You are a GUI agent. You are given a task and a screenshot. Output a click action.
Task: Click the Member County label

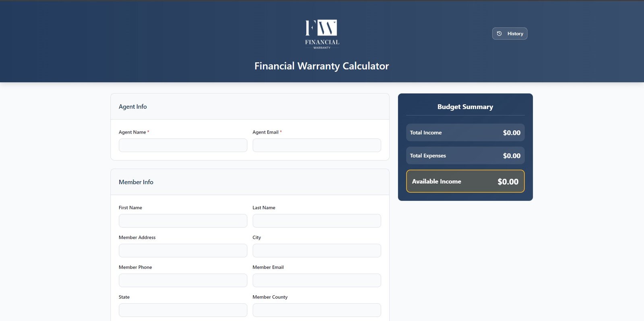[x=270, y=297]
